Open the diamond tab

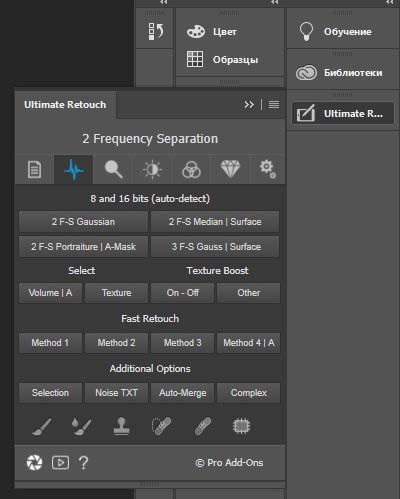[230, 169]
